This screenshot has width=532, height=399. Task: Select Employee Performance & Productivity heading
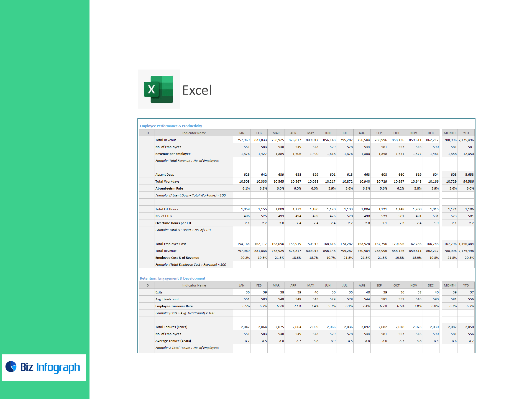[x=171, y=126]
